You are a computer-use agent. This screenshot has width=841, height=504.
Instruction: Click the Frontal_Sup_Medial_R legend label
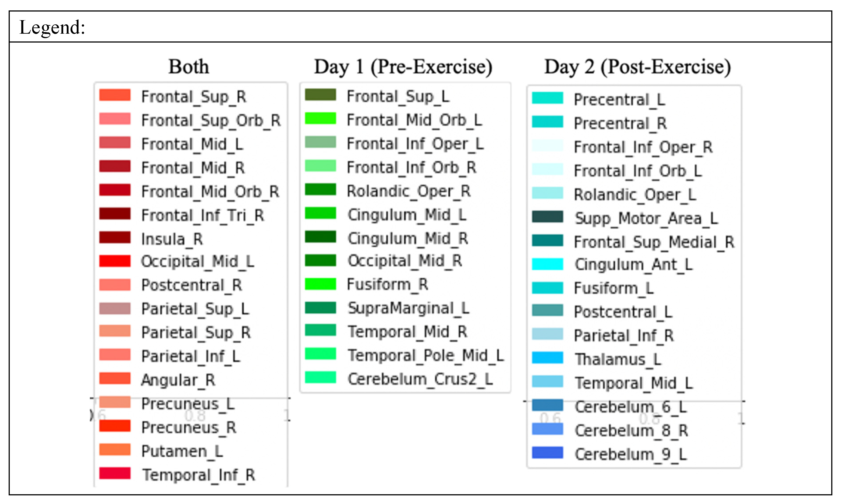coord(654,242)
